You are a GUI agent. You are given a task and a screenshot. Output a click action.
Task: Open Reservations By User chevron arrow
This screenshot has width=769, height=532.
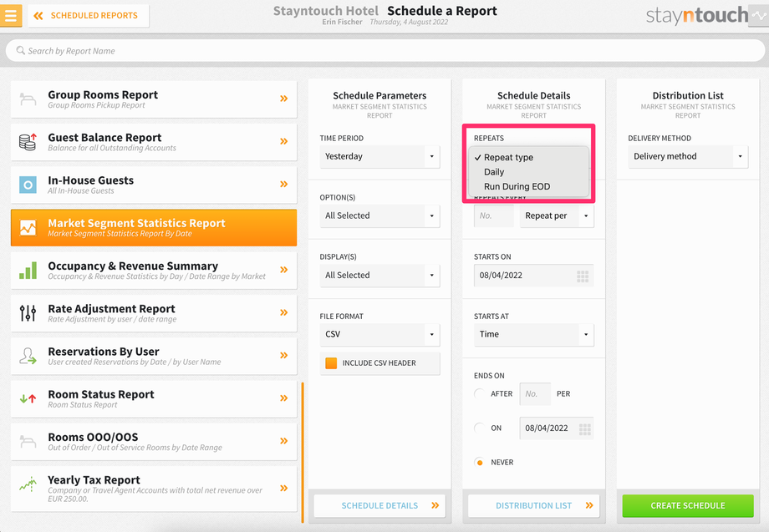(284, 355)
